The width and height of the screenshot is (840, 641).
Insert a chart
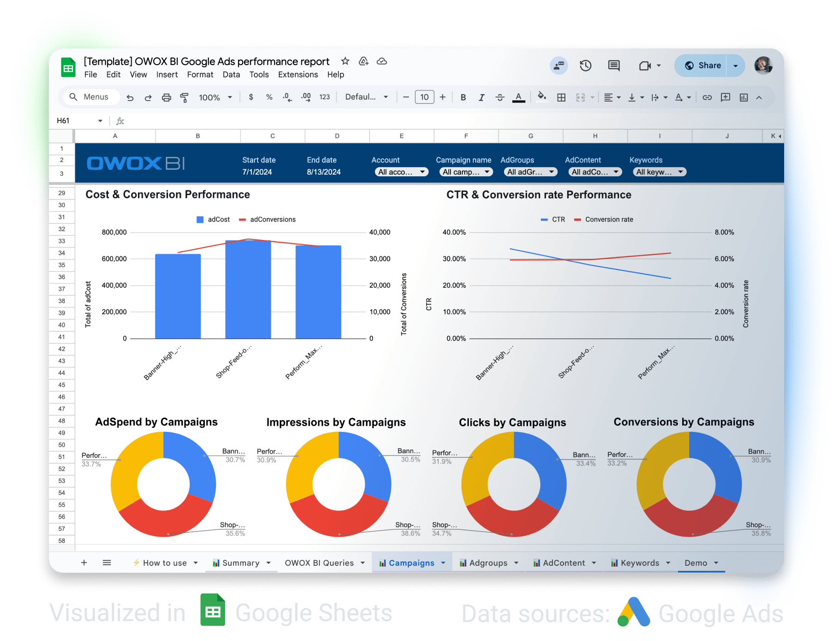[744, 97]
